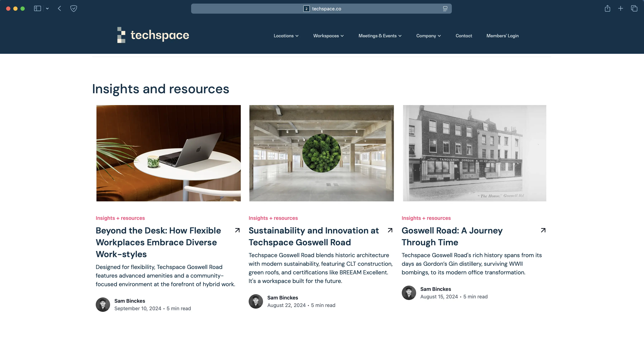Open Members' Login
The image size is (644, 345).
502,36
